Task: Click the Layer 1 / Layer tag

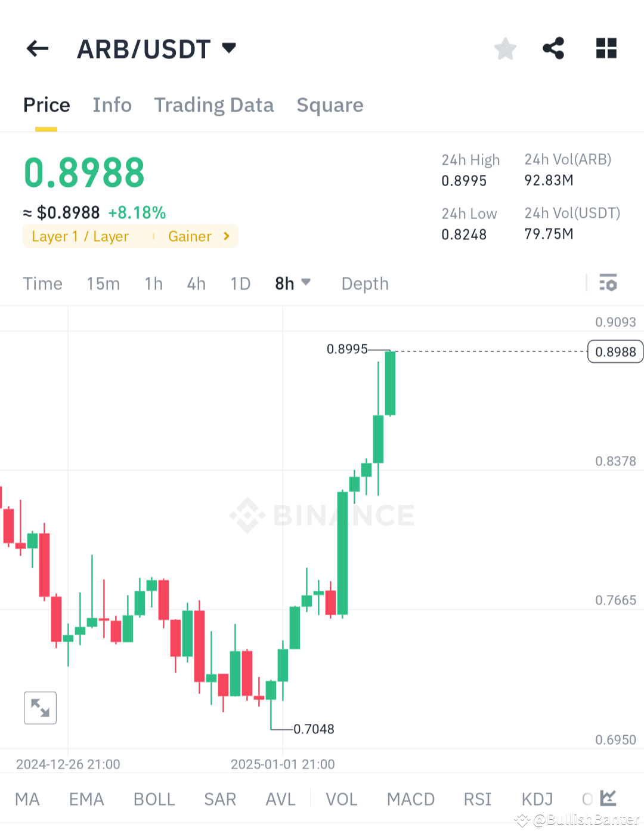Action: pyautogui.click(x=80, y=236)
